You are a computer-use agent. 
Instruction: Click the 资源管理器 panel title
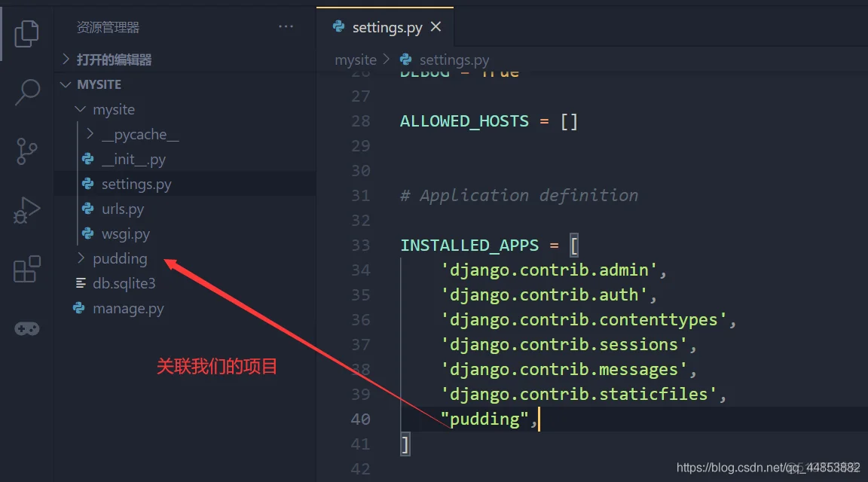pyautogui.click(x=108, y=27)
